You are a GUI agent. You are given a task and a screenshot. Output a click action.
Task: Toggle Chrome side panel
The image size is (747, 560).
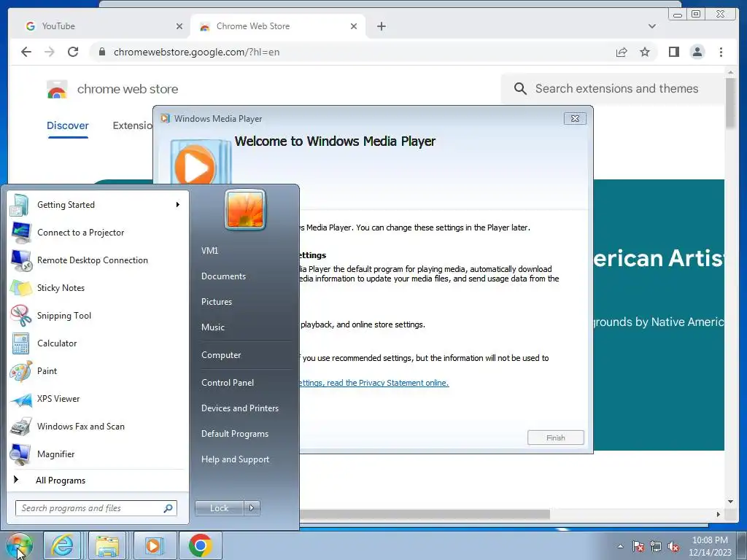(673, 52)
